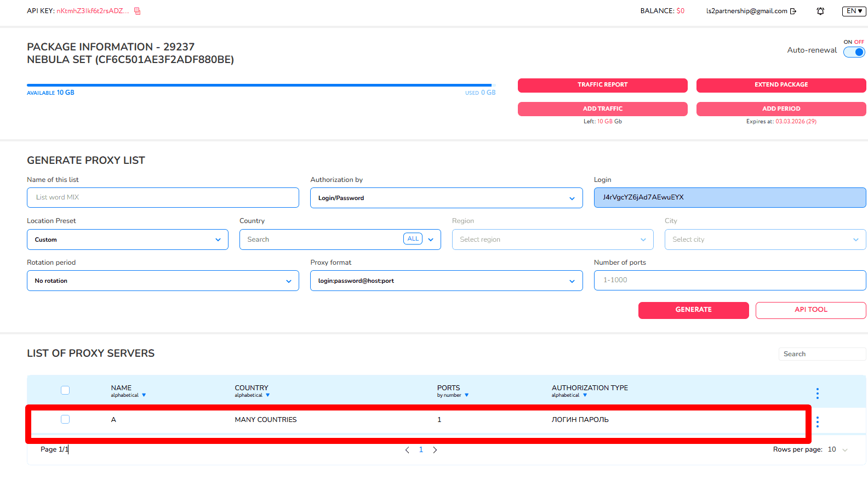Open the three-dots menu for row A

(x=818, y=422)
